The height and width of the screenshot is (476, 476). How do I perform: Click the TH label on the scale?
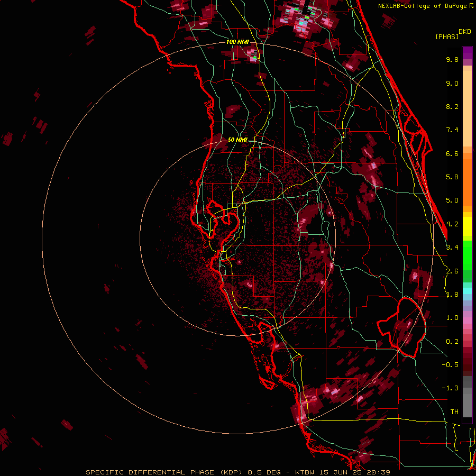tap(454, 412)
